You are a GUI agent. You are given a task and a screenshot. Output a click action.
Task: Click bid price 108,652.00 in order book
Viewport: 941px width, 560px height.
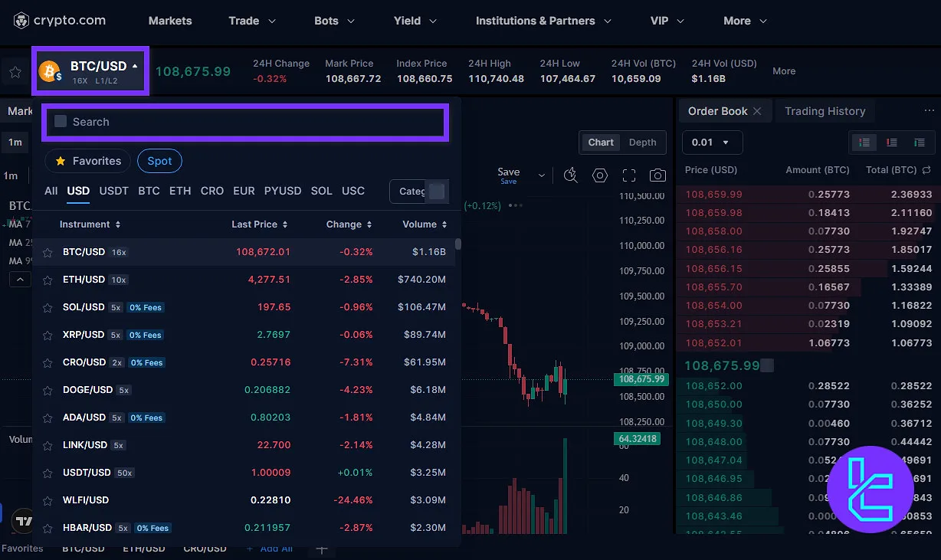tap(713, 386)
